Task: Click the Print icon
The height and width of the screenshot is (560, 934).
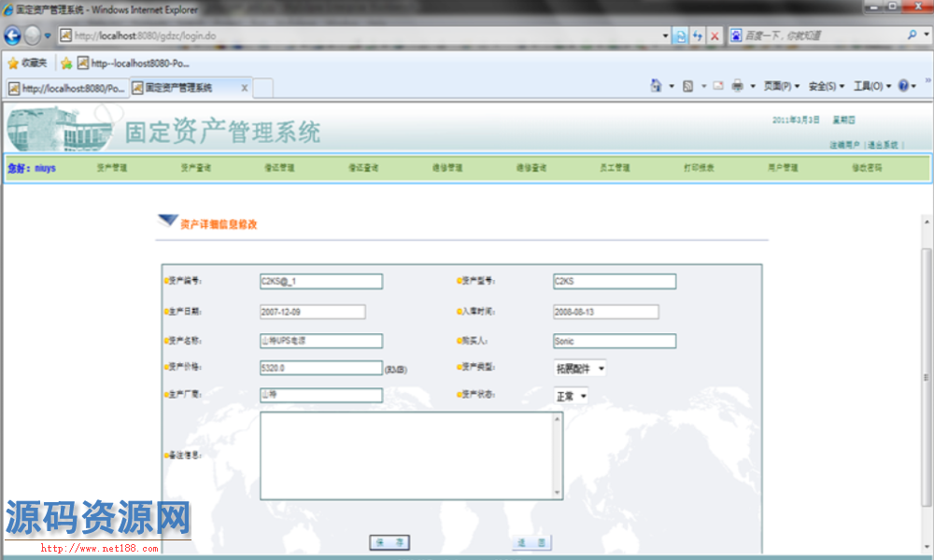Action: click(738, 86)
